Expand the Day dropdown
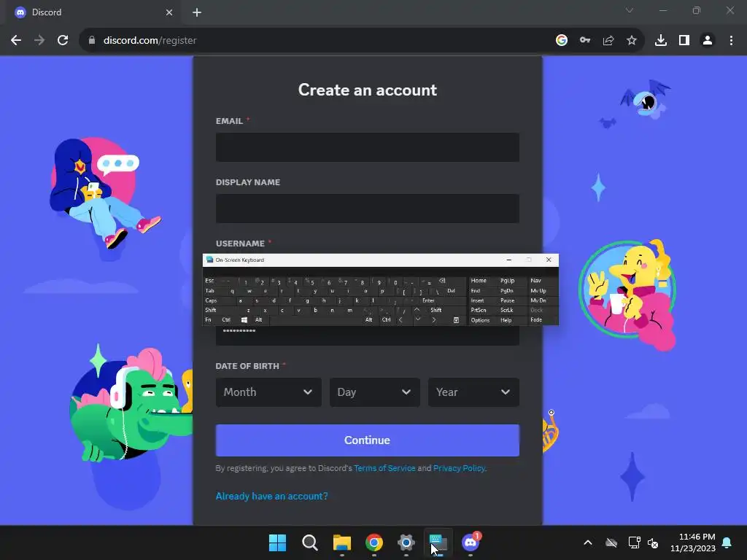Screen dimensions: 747x560 coord(374,392)
